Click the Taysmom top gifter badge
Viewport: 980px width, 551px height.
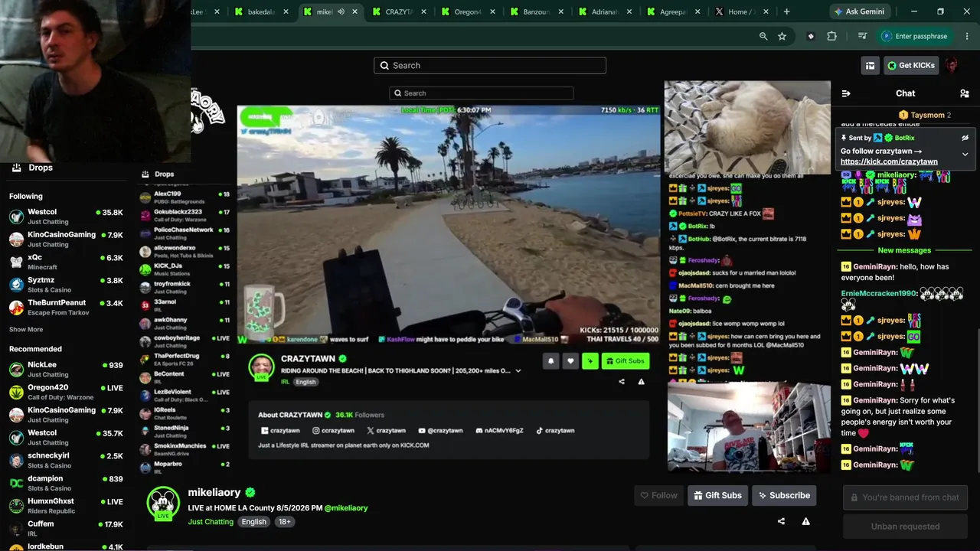coord(925,116)
